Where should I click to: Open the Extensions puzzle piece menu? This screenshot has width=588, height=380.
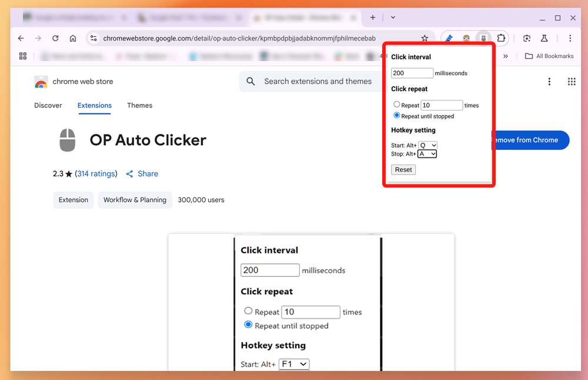tap(501, 38)
